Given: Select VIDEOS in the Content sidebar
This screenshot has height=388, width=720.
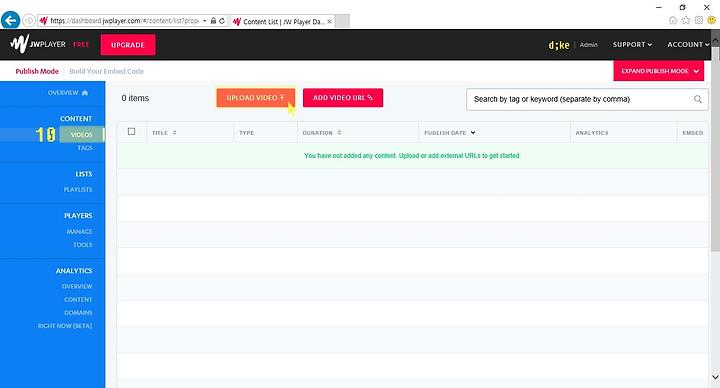Looking at the screenshot, I should pyautogui.click(x=82, y=135).
